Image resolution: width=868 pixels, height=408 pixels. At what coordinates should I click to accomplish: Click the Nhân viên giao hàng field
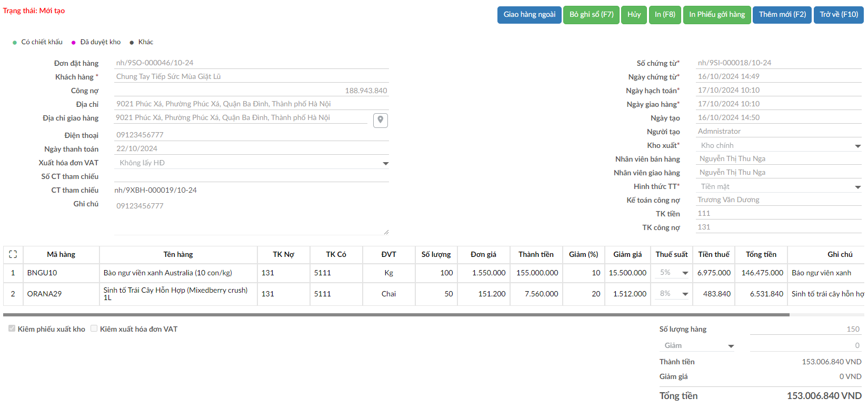(x=779, y=172)
